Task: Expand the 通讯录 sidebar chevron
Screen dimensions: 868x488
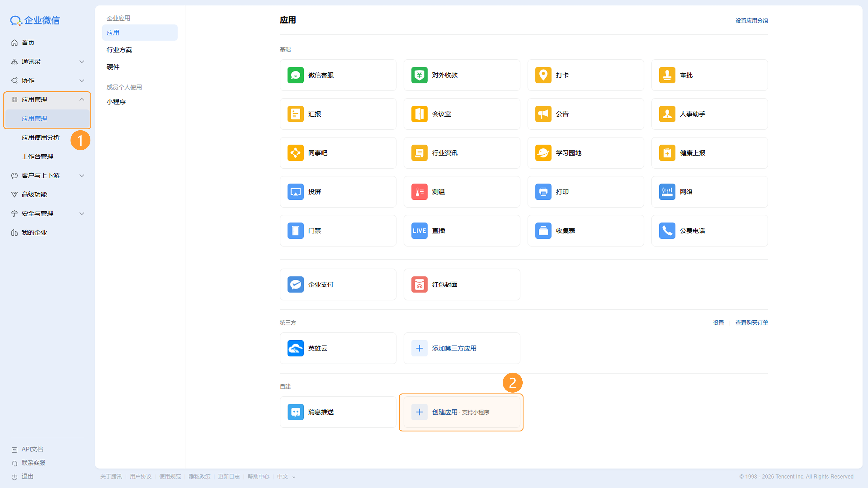Action: click(x=82, y=62)
